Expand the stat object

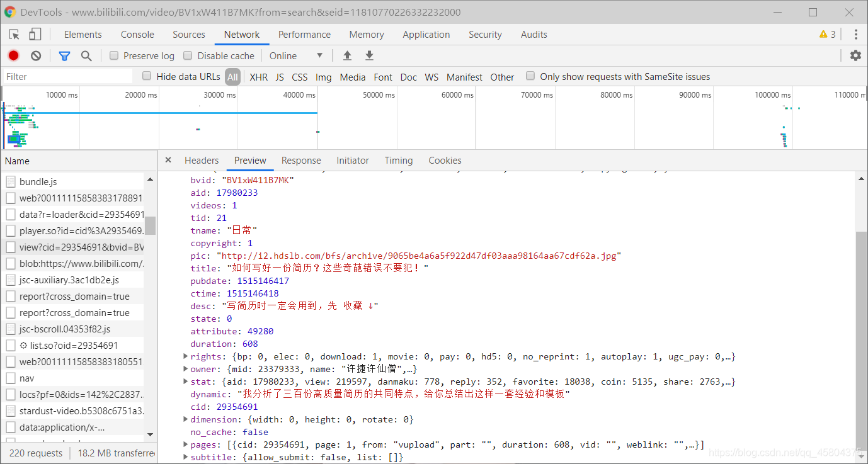click(x=185, y=382)
